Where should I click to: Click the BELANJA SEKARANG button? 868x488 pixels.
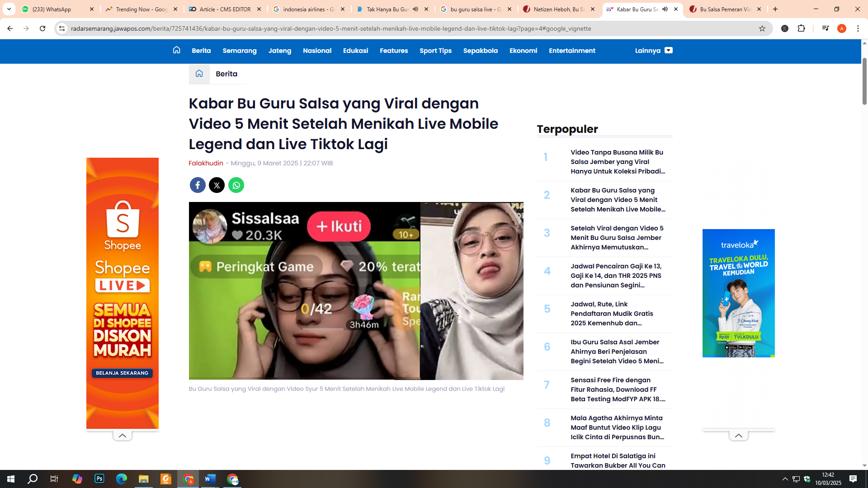[122, 373]
